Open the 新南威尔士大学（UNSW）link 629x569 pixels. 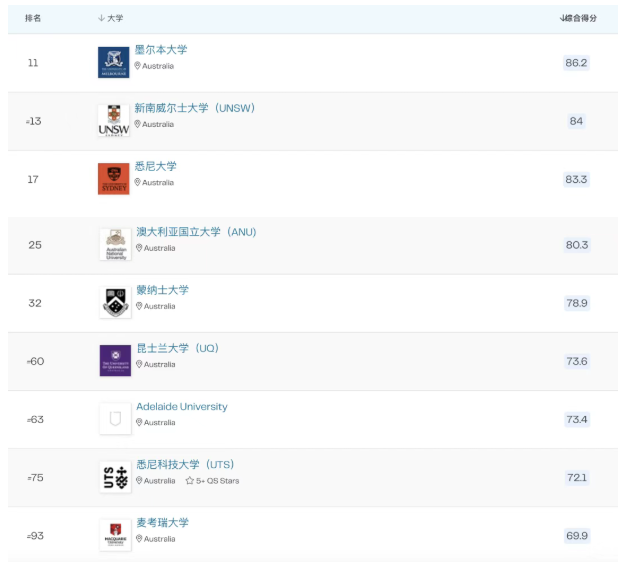(195, 108)
